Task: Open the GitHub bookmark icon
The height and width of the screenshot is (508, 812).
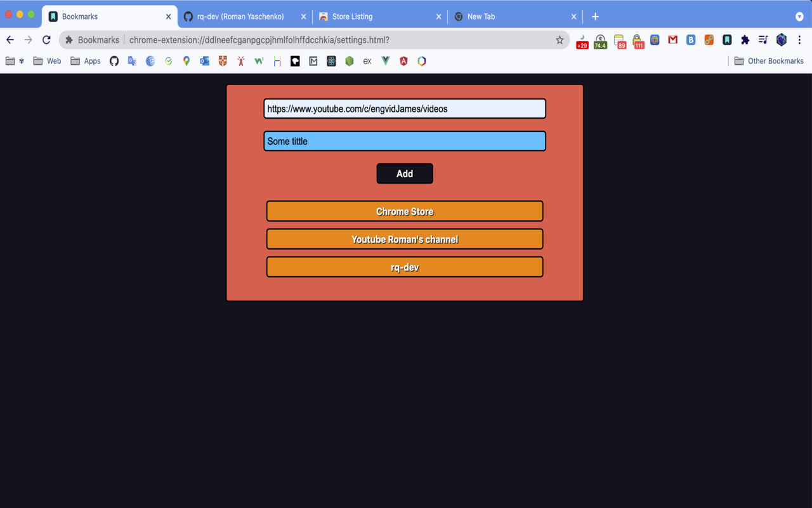Action: pos(114,61)
